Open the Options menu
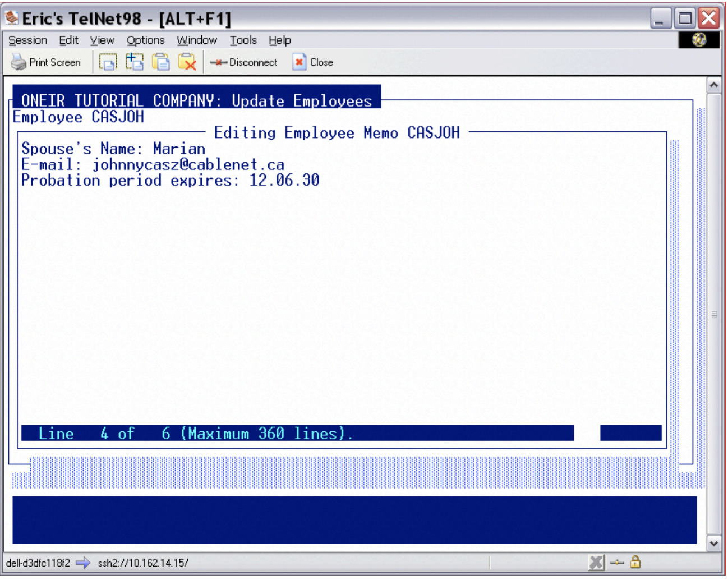This screenshot has width=728, height=580. coord(145,40)
